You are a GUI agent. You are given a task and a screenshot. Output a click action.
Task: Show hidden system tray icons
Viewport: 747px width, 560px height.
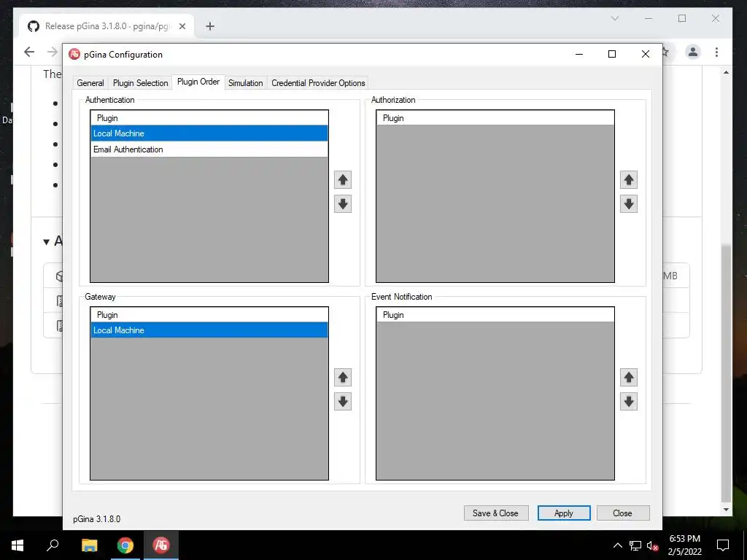617,545
